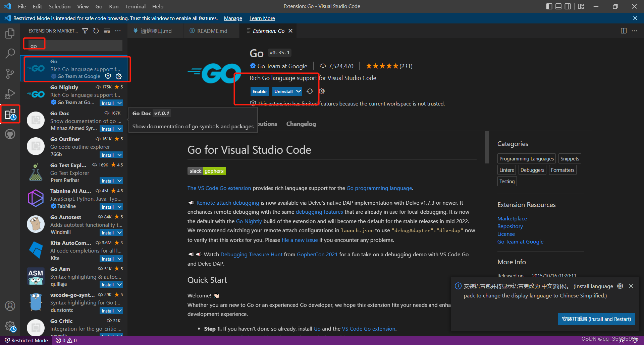
Task: Enable the Go extension
Action: pos(259,91)
